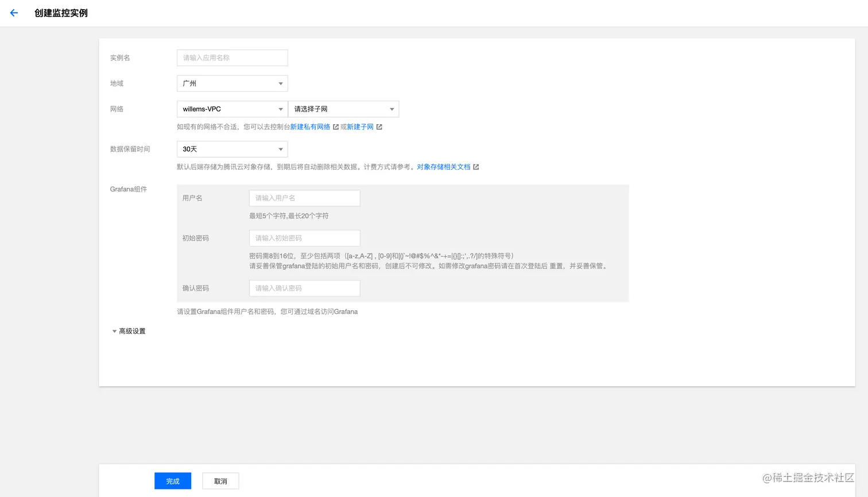Viewport: 868px width, 497px height.
Task: Click the 数据保留时间 label
Action: point(130,149)
